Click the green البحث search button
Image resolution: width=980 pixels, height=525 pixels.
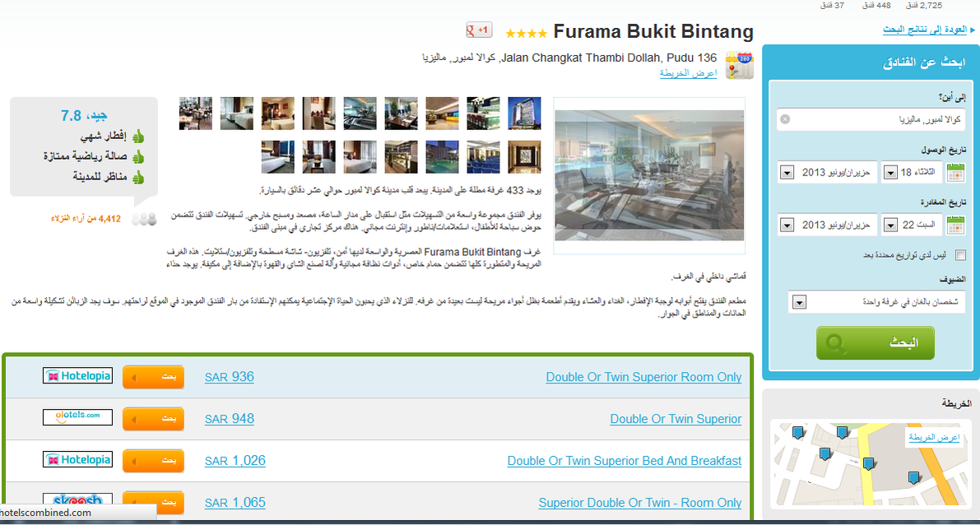point(875,342)
